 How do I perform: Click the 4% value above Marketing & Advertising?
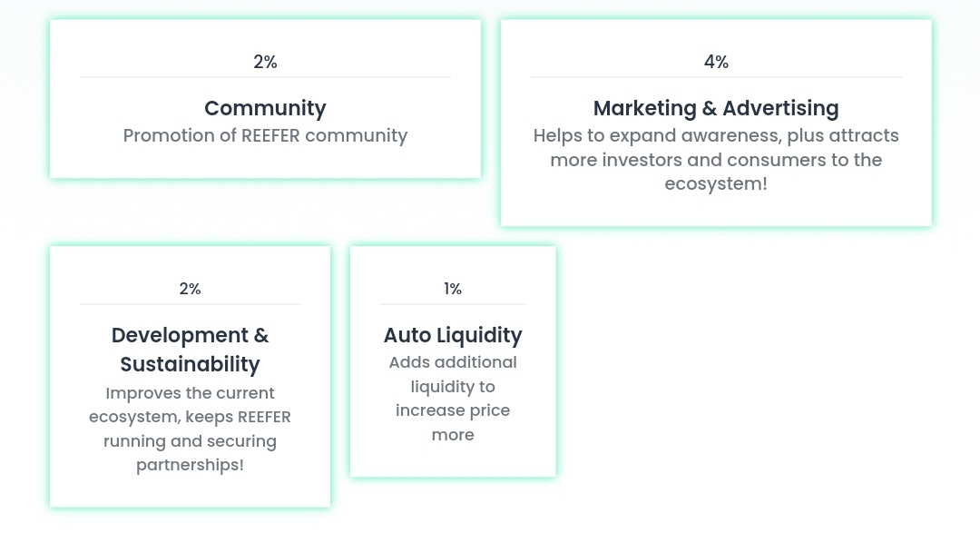(x=716, y=62)
